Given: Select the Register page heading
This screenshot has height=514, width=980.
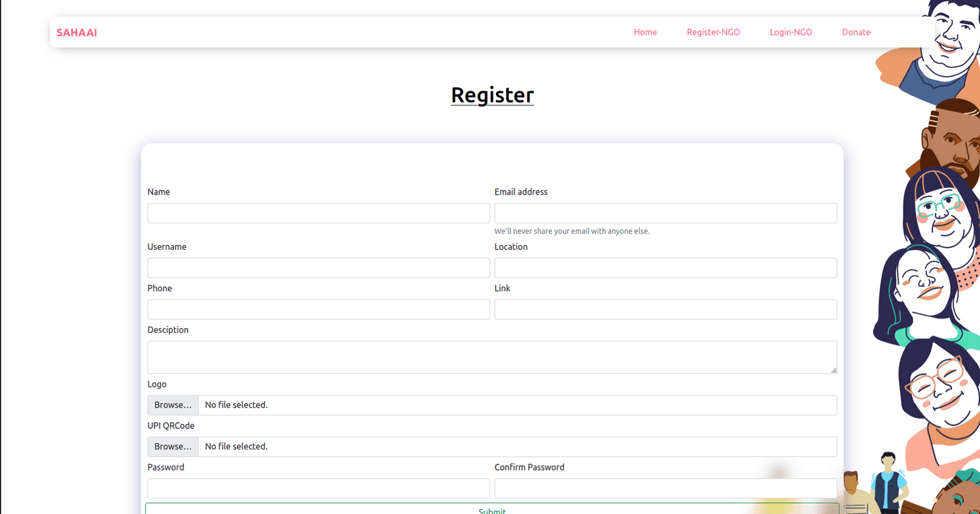Looking at the screenshot, I should [x=492, y=95].
